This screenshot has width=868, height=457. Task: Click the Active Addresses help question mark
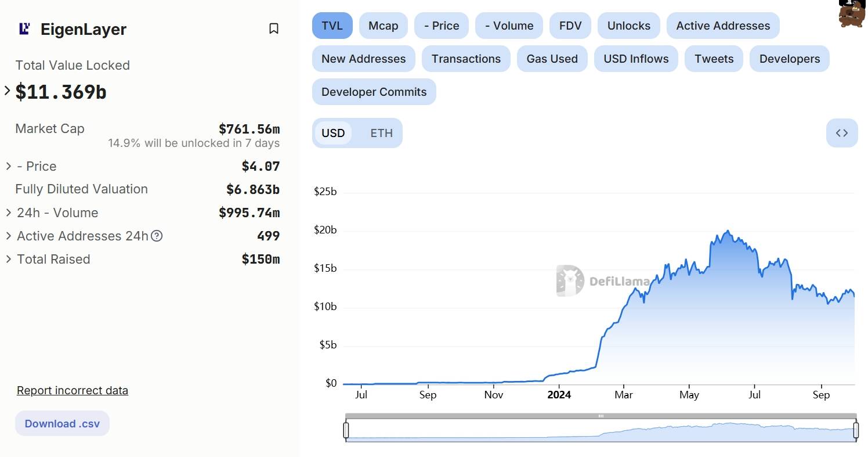(157, 236)
